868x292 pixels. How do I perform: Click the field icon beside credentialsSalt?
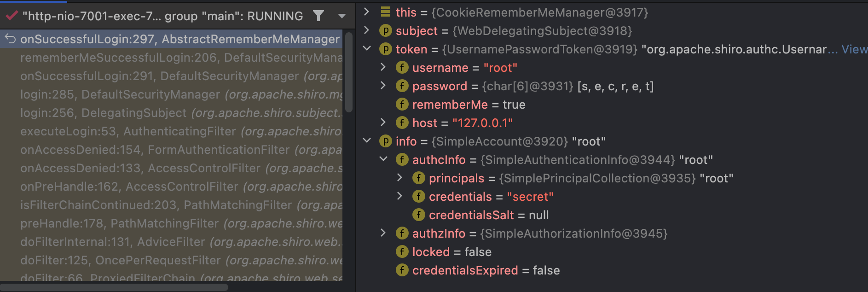click(x=418, y=215)
